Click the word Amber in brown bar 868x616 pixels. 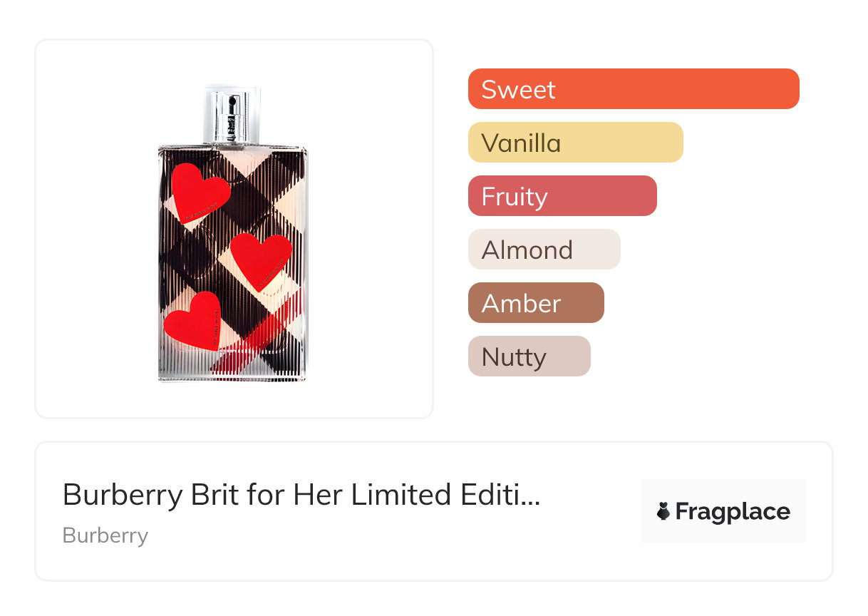(521, 304)
